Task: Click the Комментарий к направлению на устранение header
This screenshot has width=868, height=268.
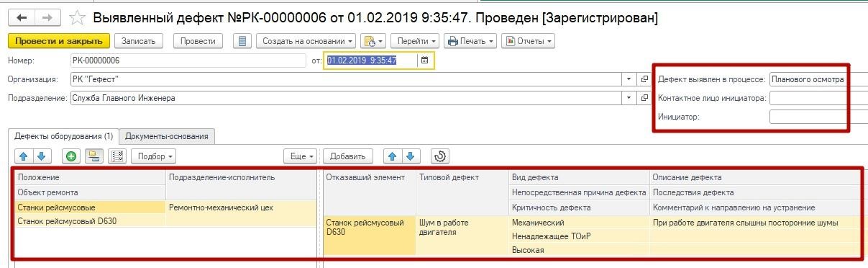Action: point(755,207)
